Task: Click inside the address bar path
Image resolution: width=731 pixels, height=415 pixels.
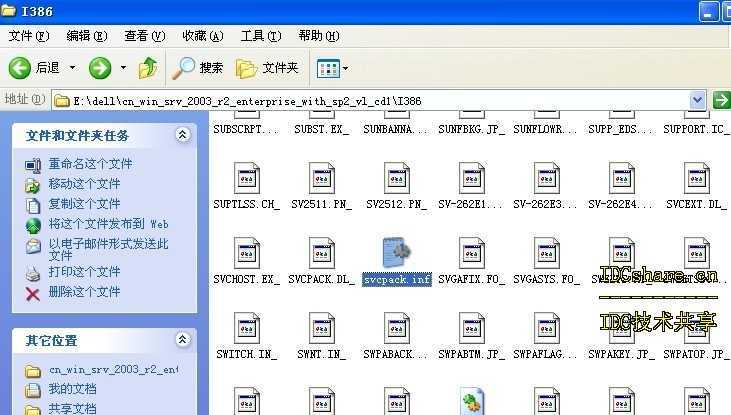Action: (371, 101)
